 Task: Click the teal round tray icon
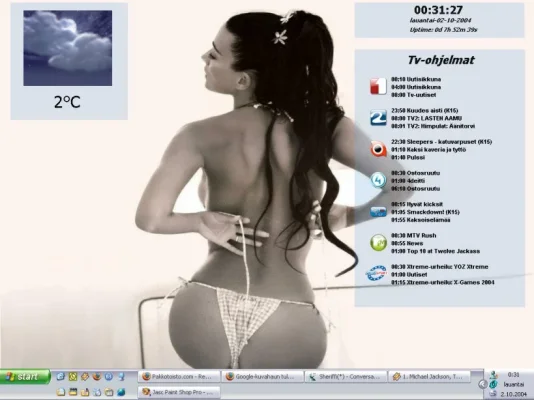tap(493, 384)
